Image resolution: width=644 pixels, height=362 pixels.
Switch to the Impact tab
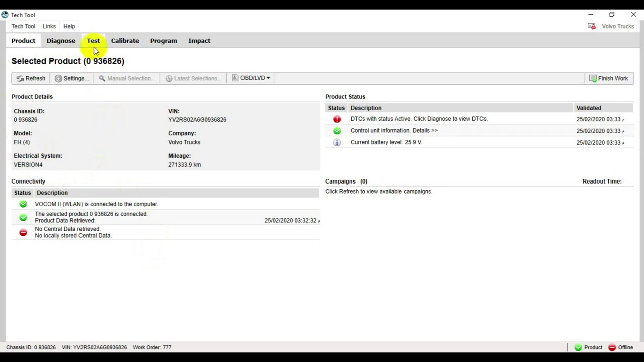coord(199,41)
